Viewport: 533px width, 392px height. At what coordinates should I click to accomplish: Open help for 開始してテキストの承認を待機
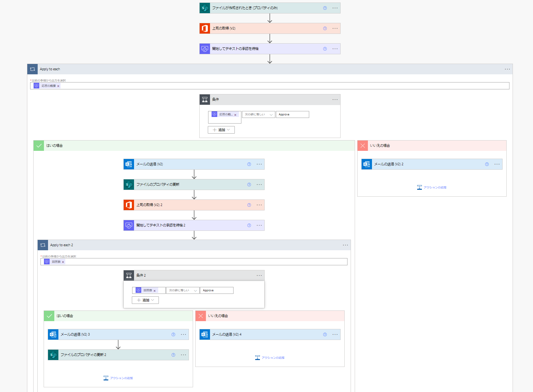325,49
